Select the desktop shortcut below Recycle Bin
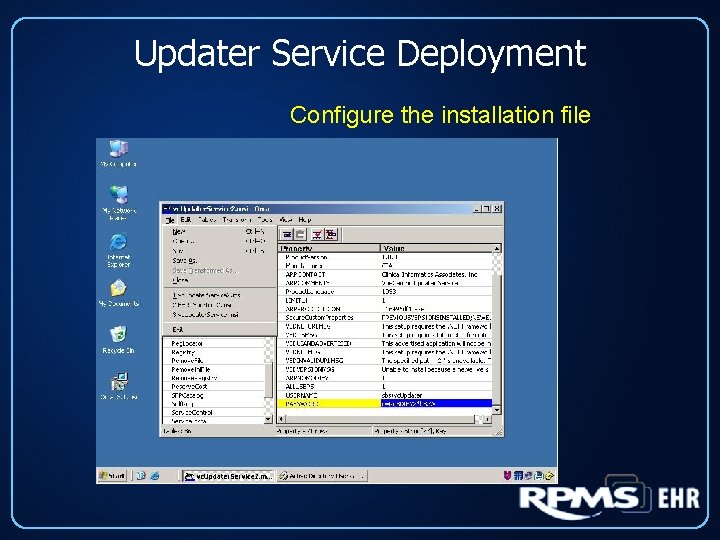The image size is (720, 540). [x=118, y=386]
